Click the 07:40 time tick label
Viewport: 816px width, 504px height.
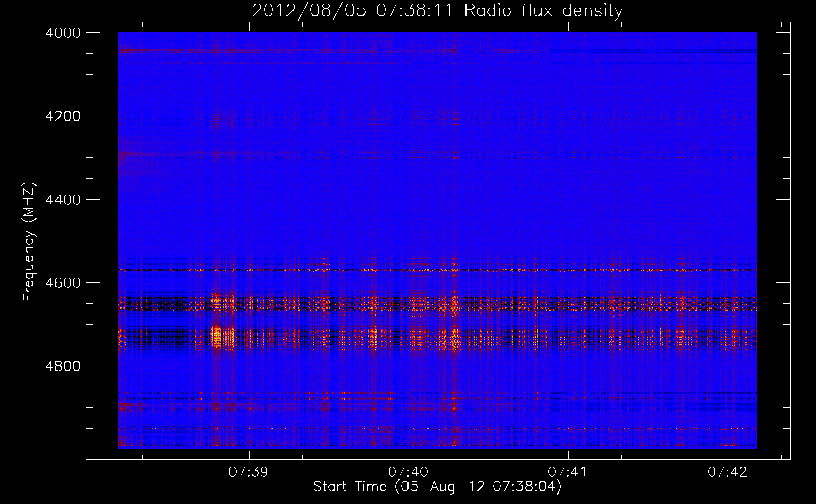408,472
